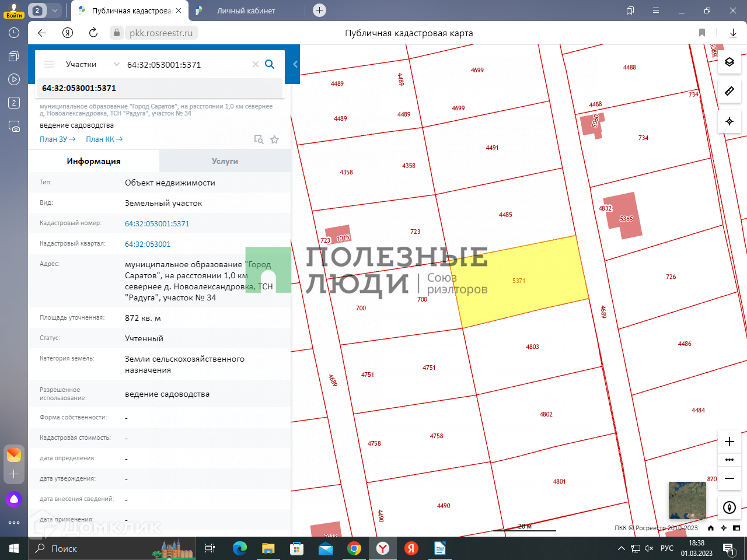Open the tab group dropdown arrow

pyautogui.click(x=54, y=10)
